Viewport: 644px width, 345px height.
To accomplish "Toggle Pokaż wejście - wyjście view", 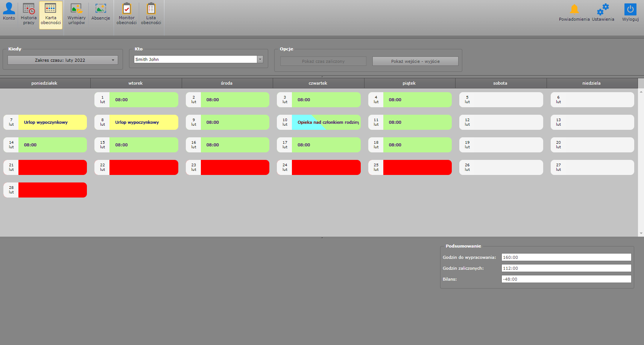I will point(415,61).
